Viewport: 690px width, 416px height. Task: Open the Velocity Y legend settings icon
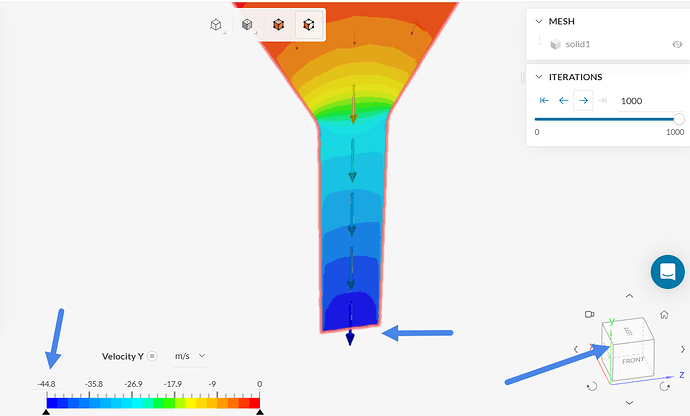(152, 356)
